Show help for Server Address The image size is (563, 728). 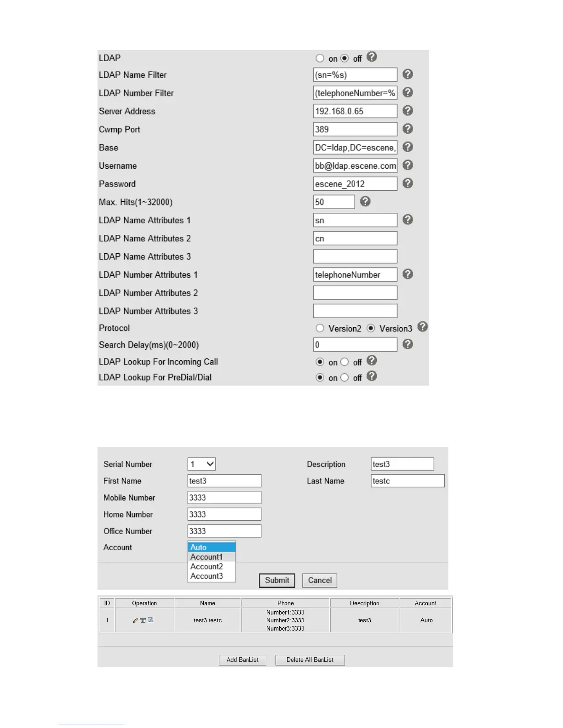(408, 111)
